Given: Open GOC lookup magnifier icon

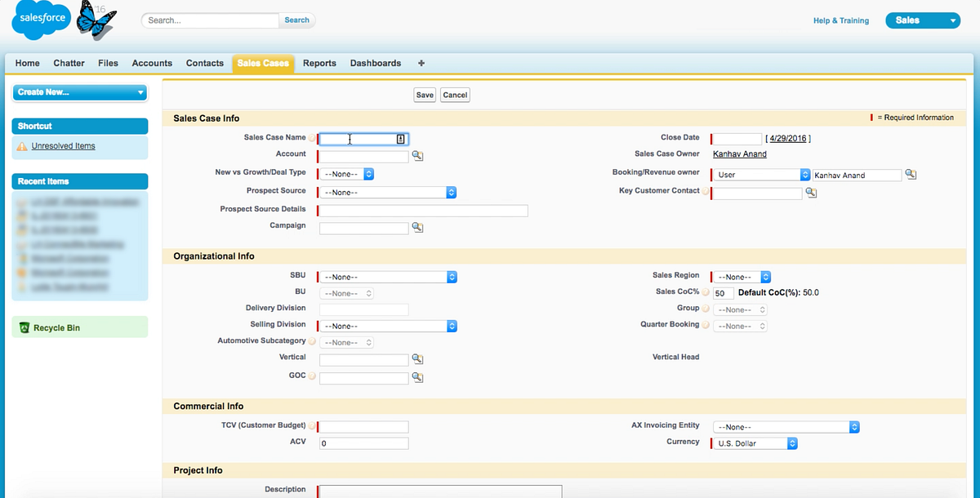Looking at the screenshot, I should 417,378.
